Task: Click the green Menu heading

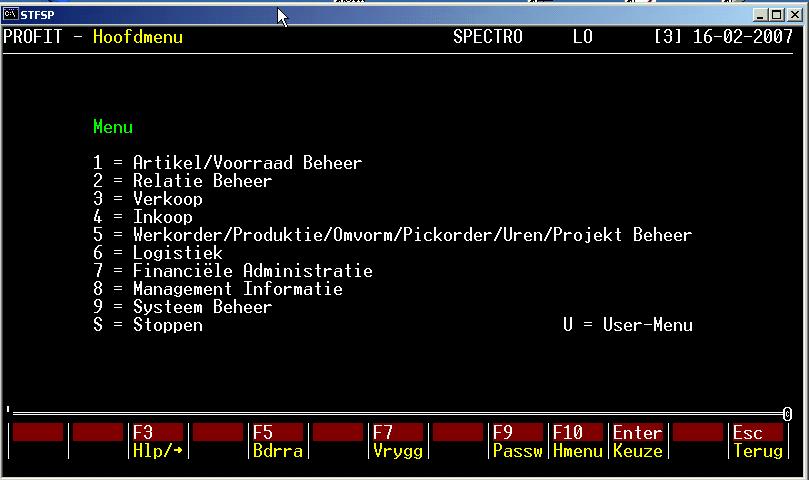Action: [113, 127]
